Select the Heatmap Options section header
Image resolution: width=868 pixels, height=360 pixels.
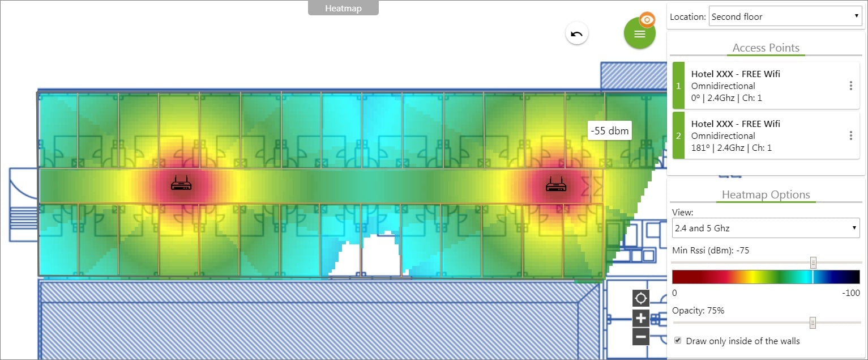766,194
